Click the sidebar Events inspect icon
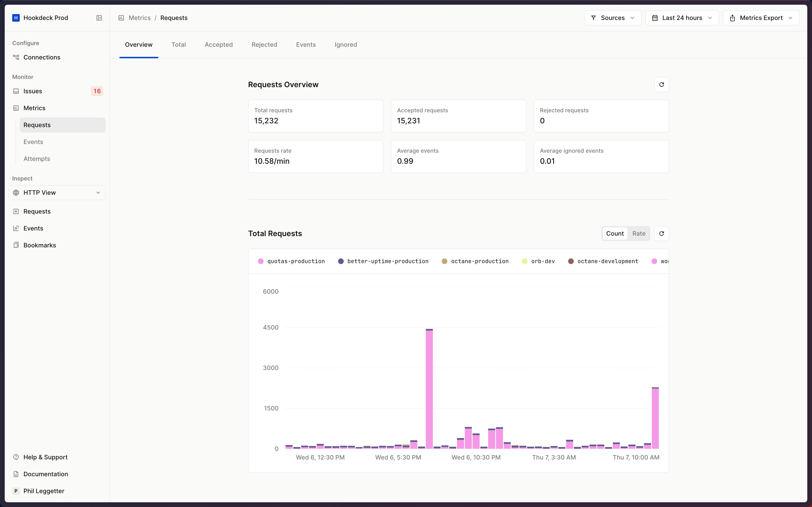The height and width of the screenshot is (507, 812). [x=16, y=228]
